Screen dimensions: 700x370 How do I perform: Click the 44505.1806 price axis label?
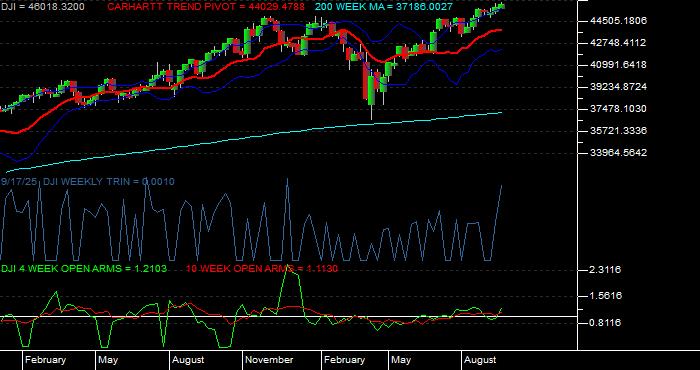tap(618, 21)
